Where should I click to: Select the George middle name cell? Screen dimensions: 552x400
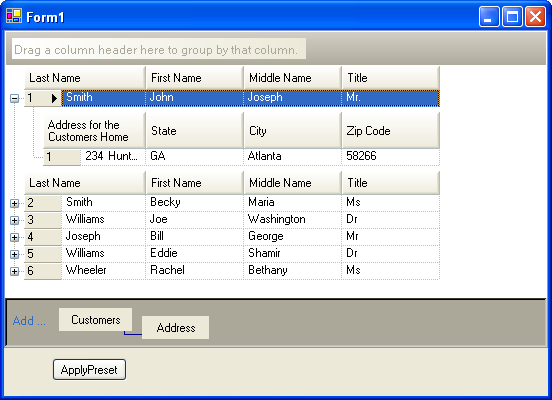[293, 236]
